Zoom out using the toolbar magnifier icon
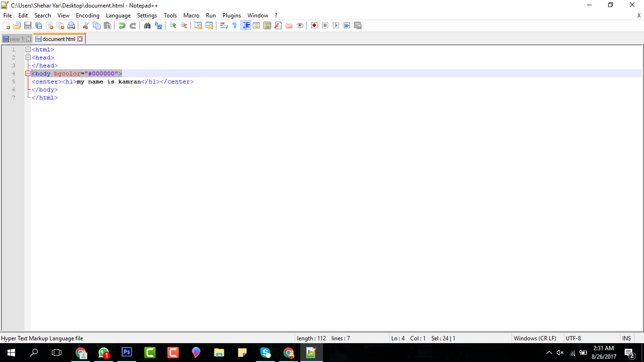This screenshot has height=362, width=644. click(184, 25)
